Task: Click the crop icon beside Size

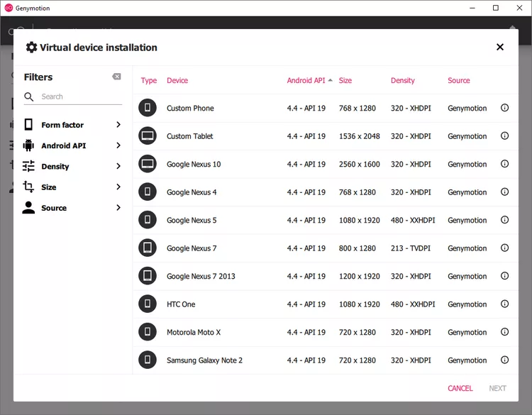Action: point(28,187)
